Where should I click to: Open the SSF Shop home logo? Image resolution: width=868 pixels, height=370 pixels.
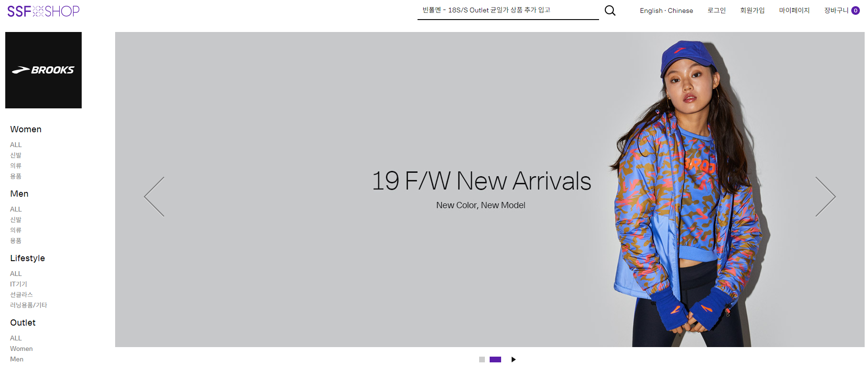43,11
